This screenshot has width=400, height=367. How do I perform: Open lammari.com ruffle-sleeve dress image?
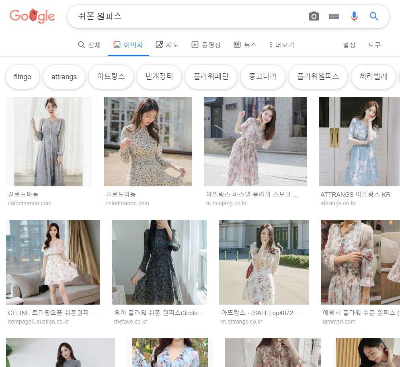click(360, 262)
